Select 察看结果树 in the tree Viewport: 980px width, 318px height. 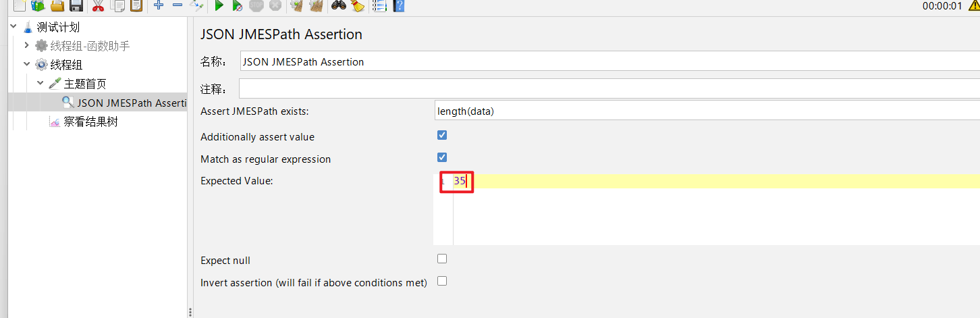(90, 122)
